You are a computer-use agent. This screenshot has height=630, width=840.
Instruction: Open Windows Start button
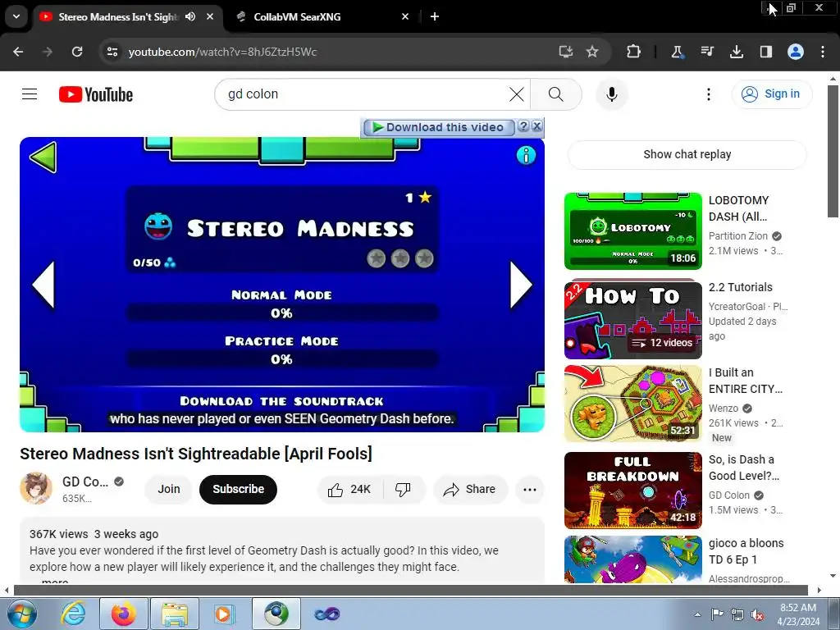click(x=21, y=614)
